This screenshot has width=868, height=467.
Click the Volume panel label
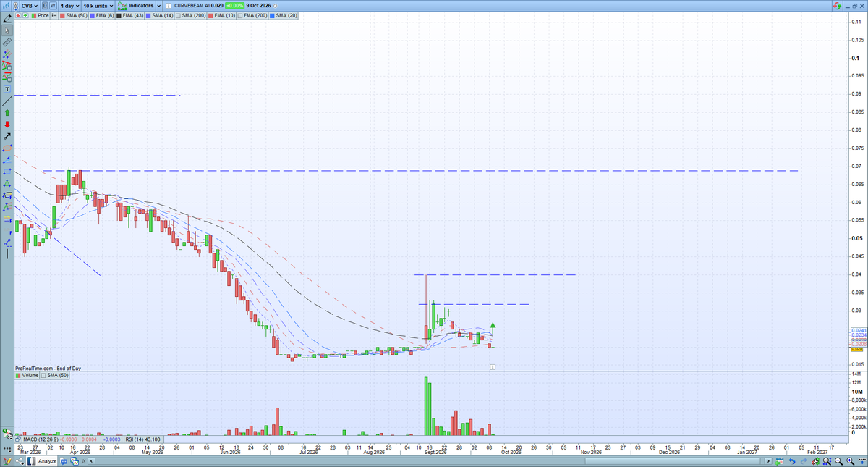click(30, 376)
